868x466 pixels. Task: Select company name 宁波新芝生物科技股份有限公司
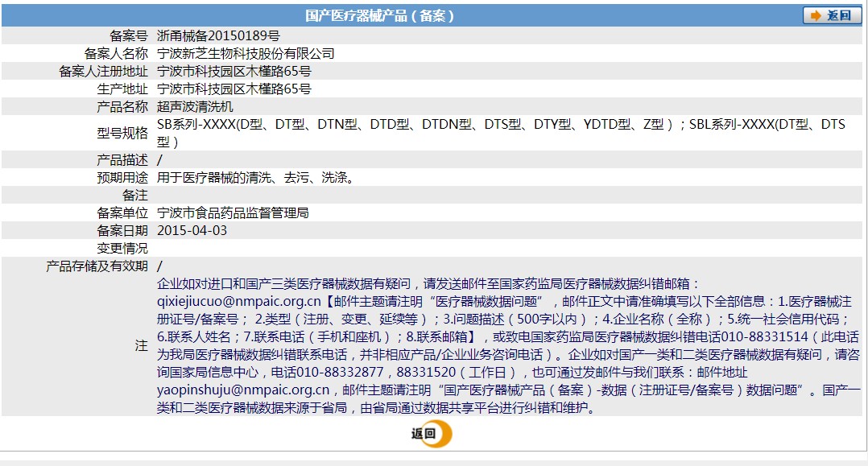click(246, 54)
